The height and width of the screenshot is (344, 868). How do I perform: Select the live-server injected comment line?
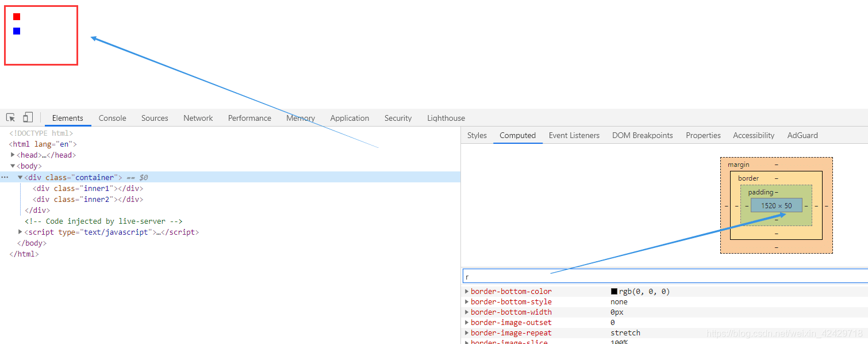(x=103, y=221)
